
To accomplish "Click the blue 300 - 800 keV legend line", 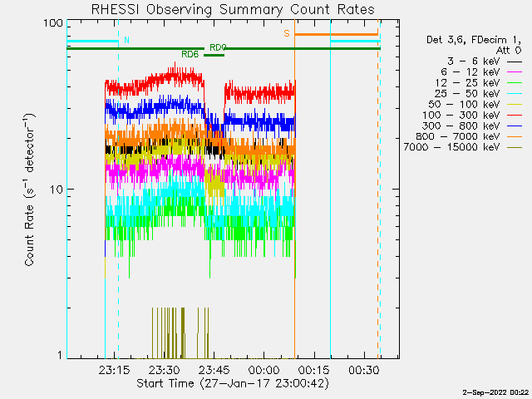I will tap(515, 126).
